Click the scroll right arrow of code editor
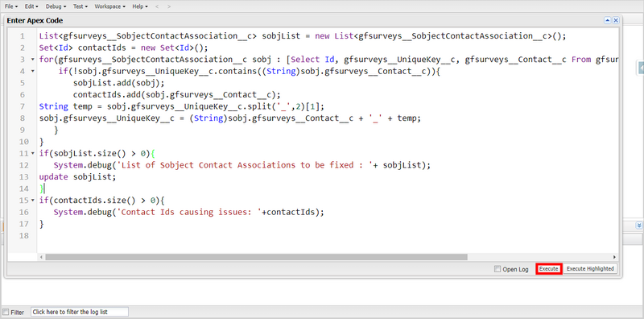This screenshot has height=319, width=644. [615, 257]
